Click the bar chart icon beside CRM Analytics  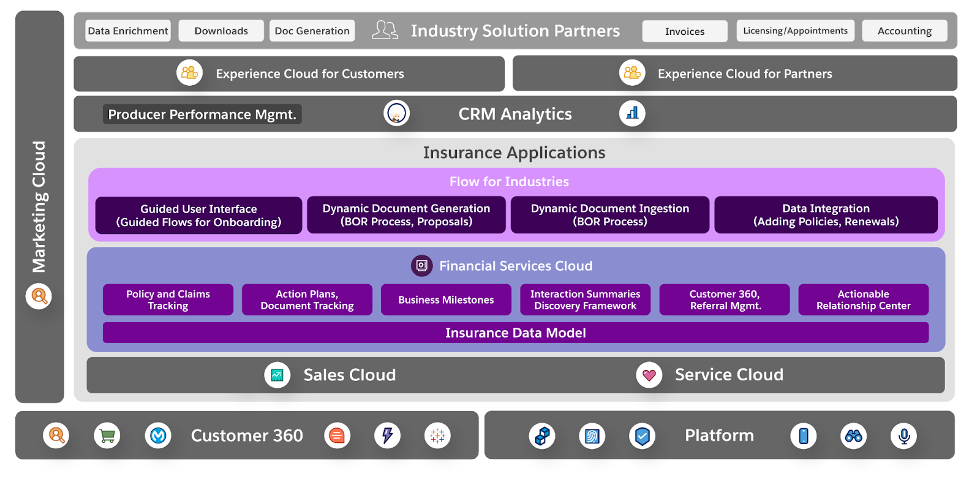(632, 113)
